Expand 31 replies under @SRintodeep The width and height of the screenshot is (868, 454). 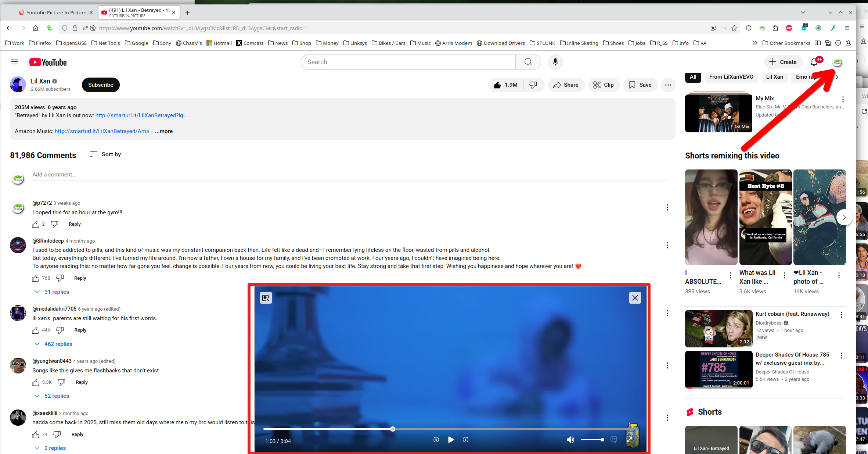52,292
